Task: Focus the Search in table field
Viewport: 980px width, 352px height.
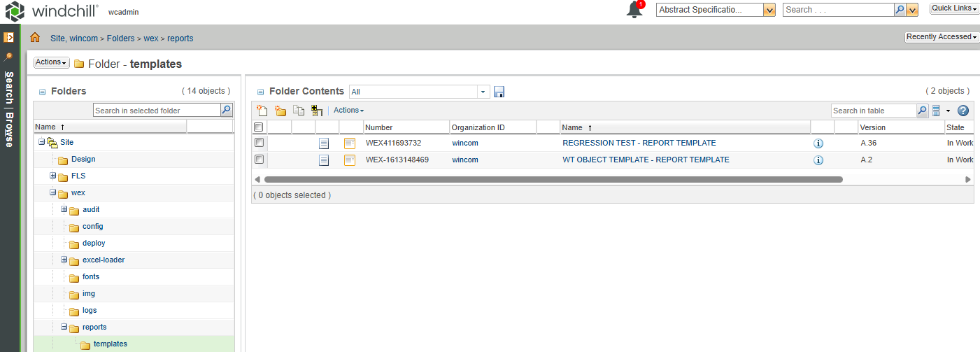Action: pyautogui.click(x=874, y=111)
